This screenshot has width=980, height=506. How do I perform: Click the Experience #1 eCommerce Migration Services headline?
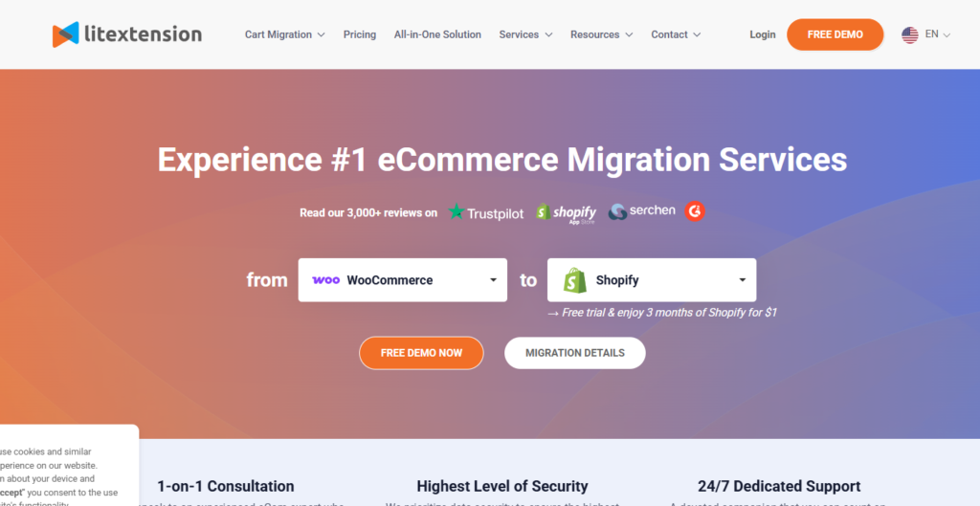tap(502, 160)
